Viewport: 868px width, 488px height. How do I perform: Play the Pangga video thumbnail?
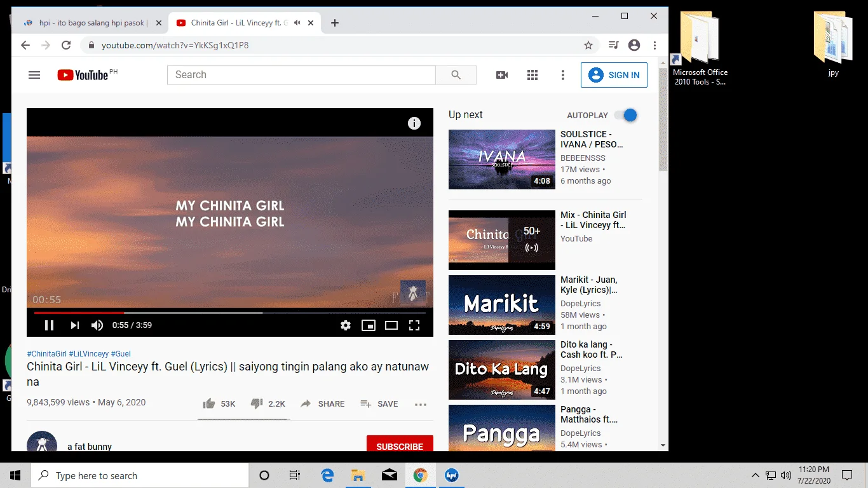tap(502, 428)
